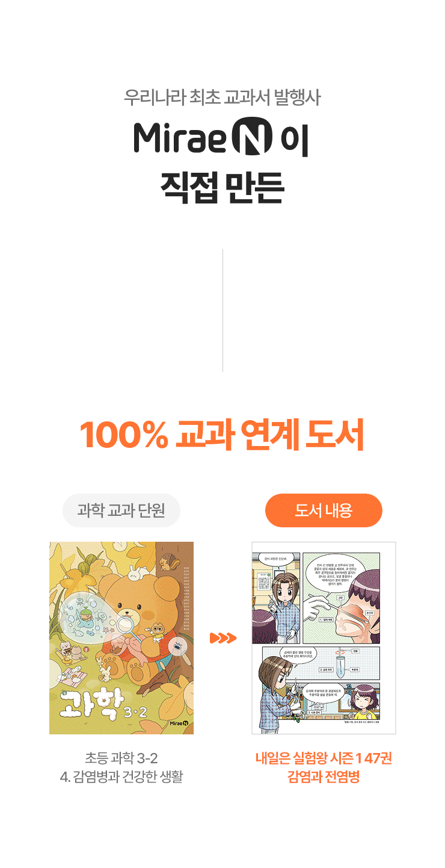Click the 직접 만든 headline text

222,188
